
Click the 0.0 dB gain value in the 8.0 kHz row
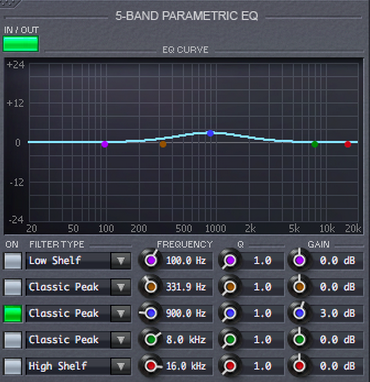[337, 340]
